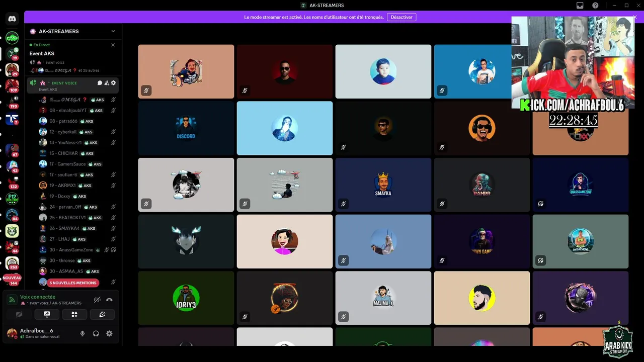Open the green cloud server icon
644x362 pixels.
pos(12,38)
